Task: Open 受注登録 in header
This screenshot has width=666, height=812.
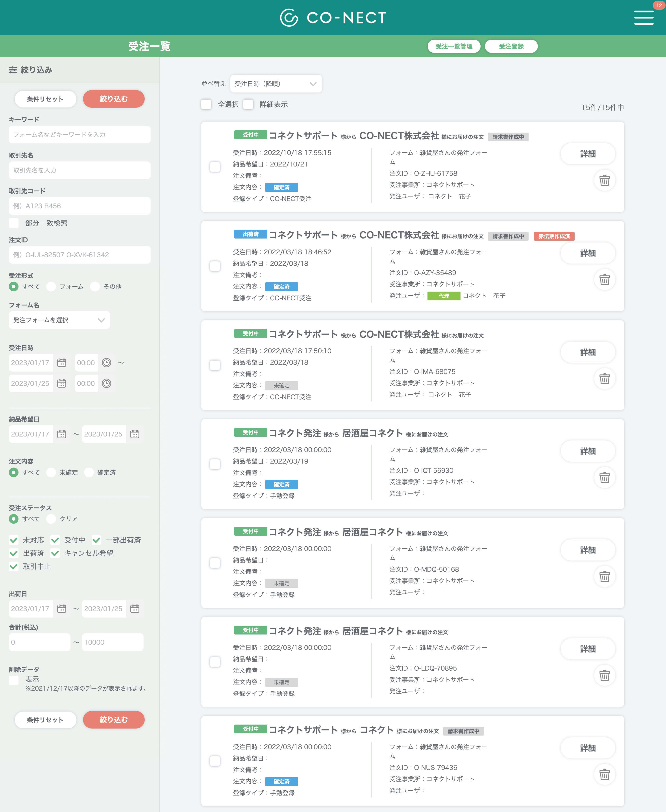Action: point(511,46)
